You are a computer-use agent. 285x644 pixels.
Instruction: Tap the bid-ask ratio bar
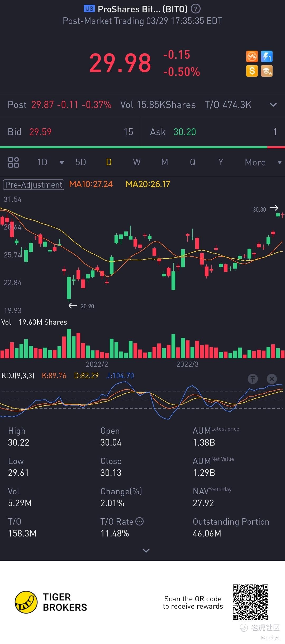click(142, 147)
